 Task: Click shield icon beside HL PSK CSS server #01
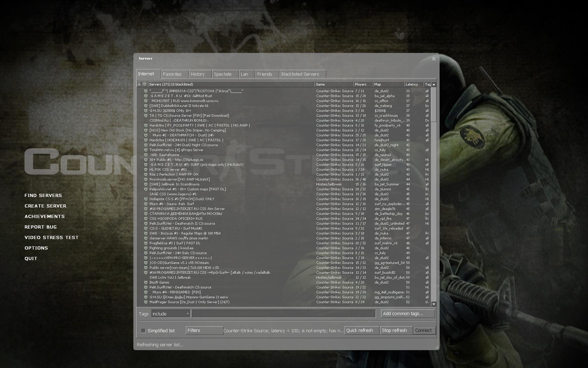[x=146, y=169]
